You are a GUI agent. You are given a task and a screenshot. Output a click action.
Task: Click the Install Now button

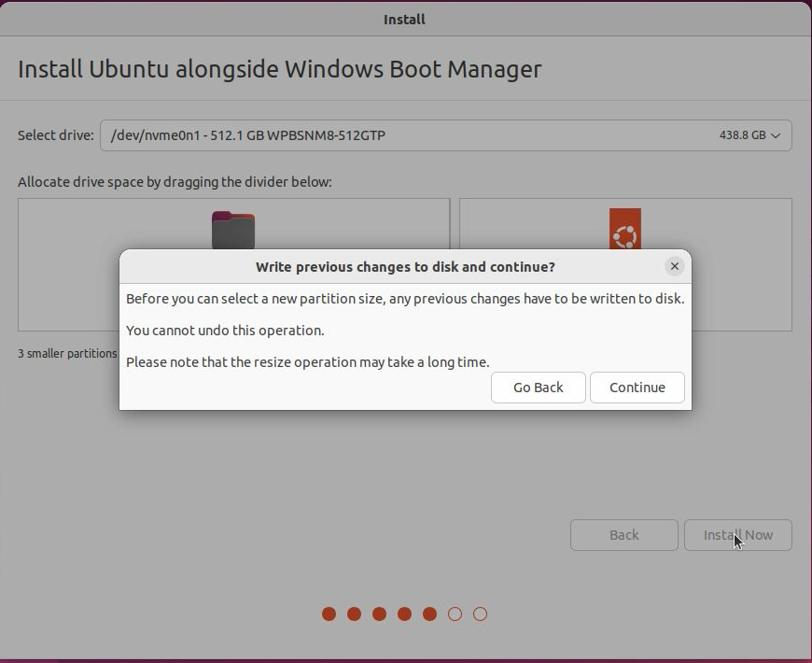pos(737,535)
